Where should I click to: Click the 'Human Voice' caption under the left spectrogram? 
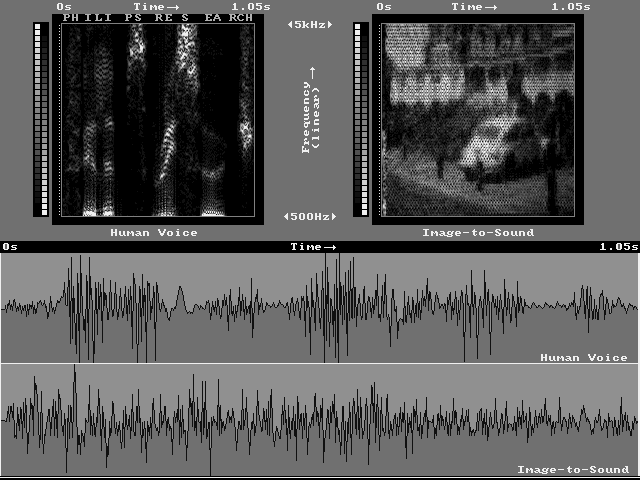pyautogui.click(x=154, y=233)
